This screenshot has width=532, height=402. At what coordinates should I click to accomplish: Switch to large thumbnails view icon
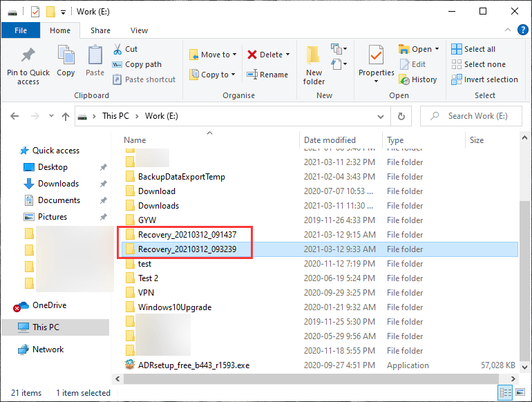520,392
